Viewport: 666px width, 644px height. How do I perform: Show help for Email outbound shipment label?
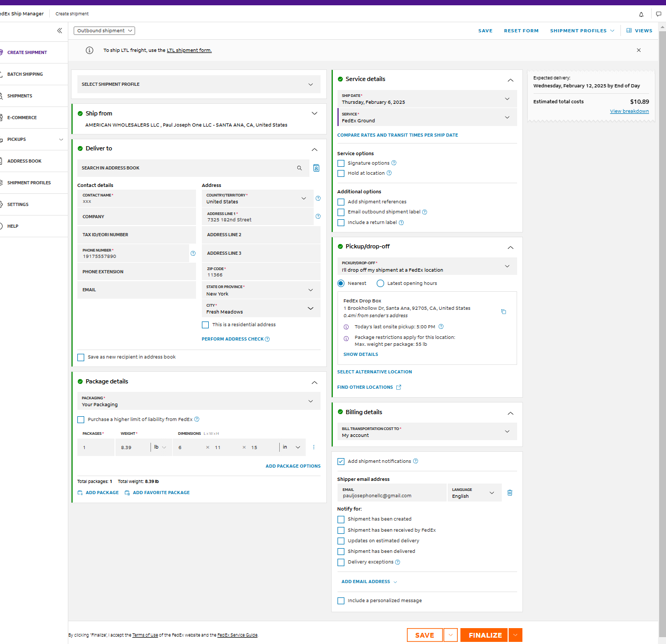424,212
